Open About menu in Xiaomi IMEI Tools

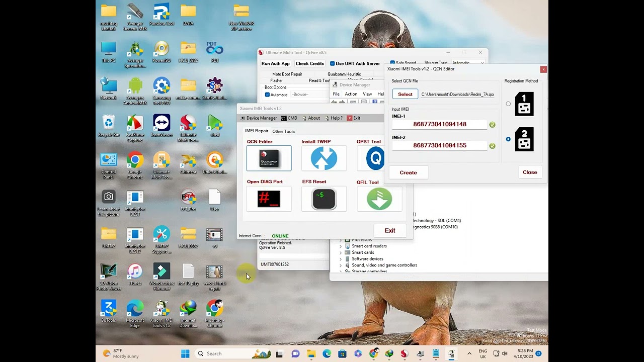click(x=311, y=118)
